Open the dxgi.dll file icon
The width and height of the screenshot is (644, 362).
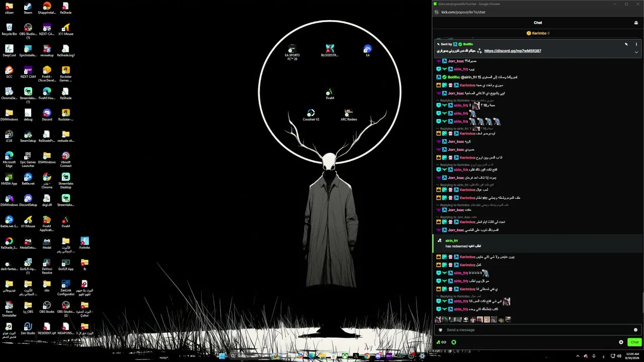coord(46,200)
